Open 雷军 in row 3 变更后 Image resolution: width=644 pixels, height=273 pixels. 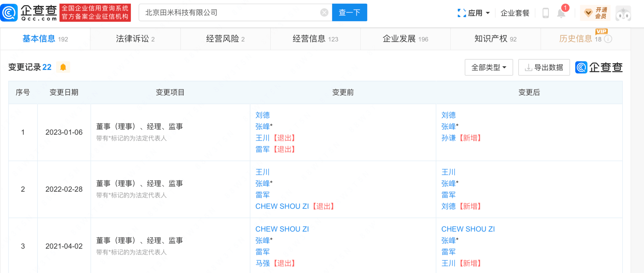coord(449,252)
